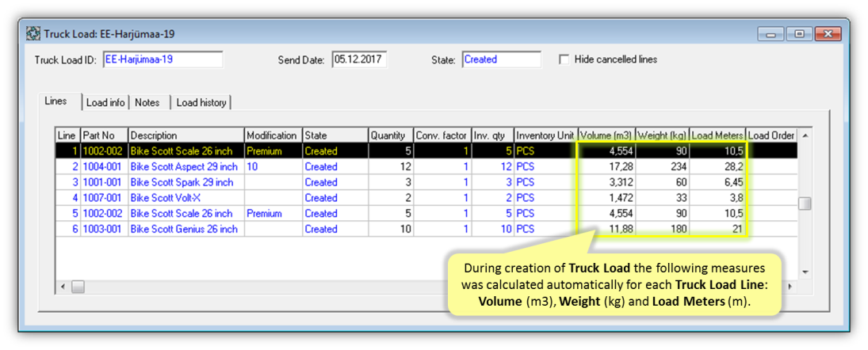The image size is (868, 350).
Task: Click weight value 234
Action: pyautogui.click(x=662, y=166)
